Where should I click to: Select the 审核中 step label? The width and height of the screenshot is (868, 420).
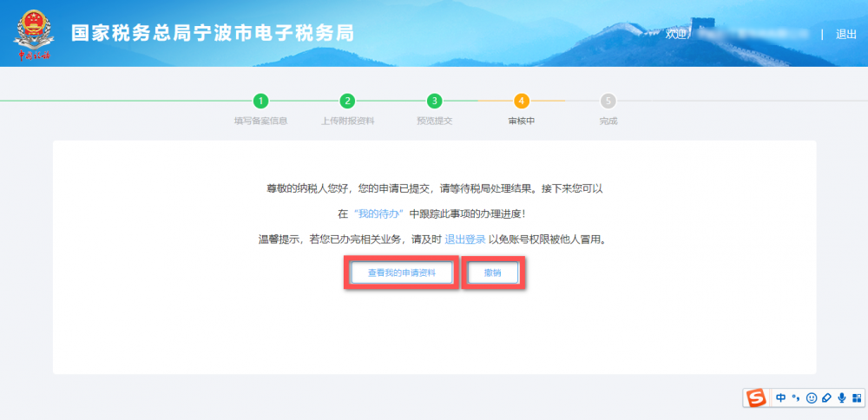522,121
